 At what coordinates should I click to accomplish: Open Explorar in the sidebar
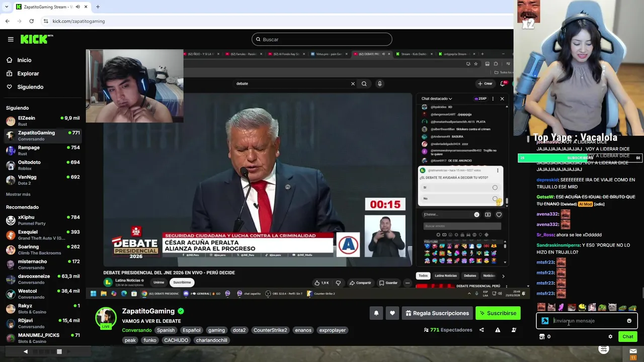[x=28, y=73]
